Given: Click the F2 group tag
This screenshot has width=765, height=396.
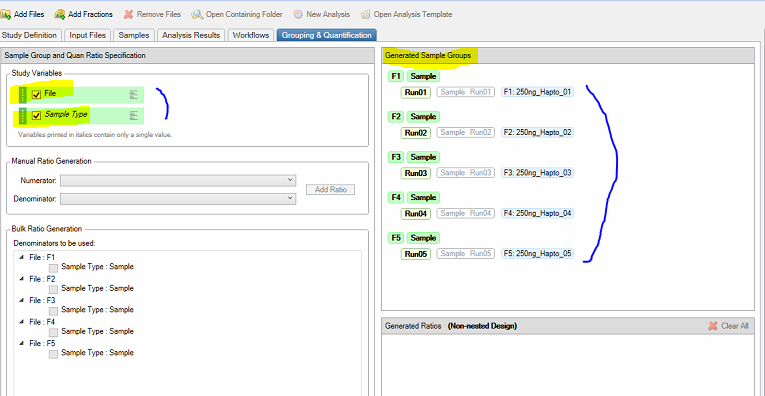Looking at the screenshot, I should (x=396, y=117).
